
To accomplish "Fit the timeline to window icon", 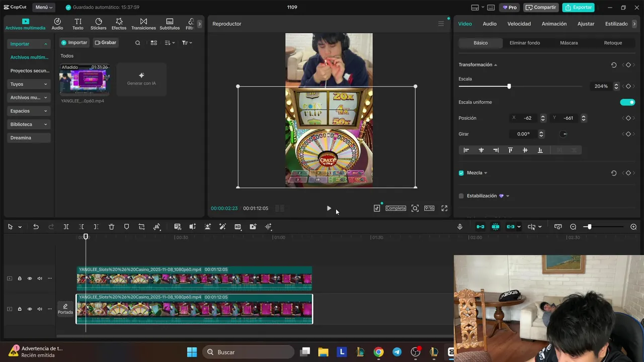I will [557, 227].
